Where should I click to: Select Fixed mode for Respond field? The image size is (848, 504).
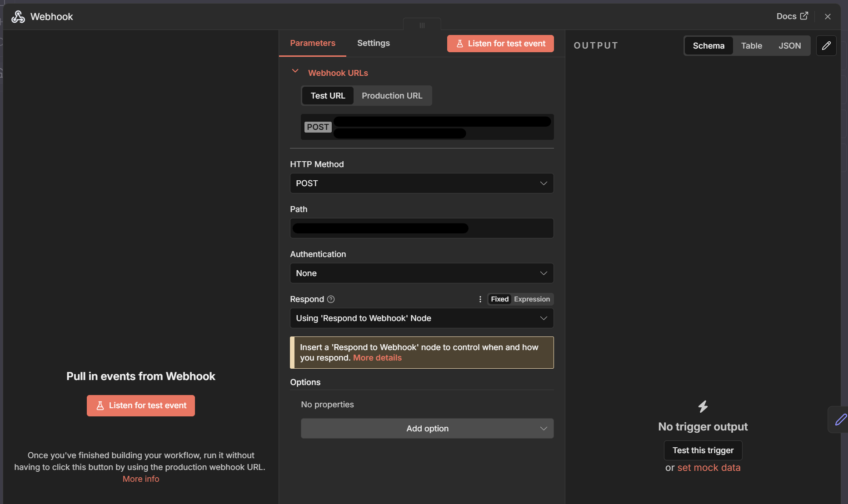[499, 299]
